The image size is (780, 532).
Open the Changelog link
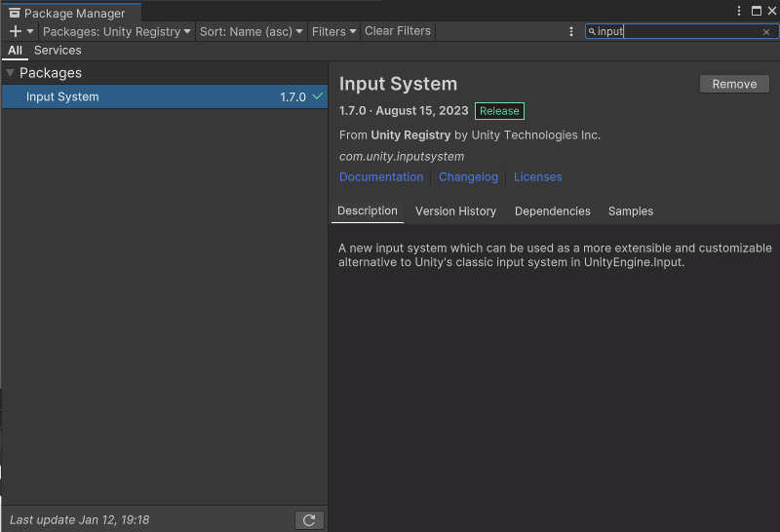468,177
